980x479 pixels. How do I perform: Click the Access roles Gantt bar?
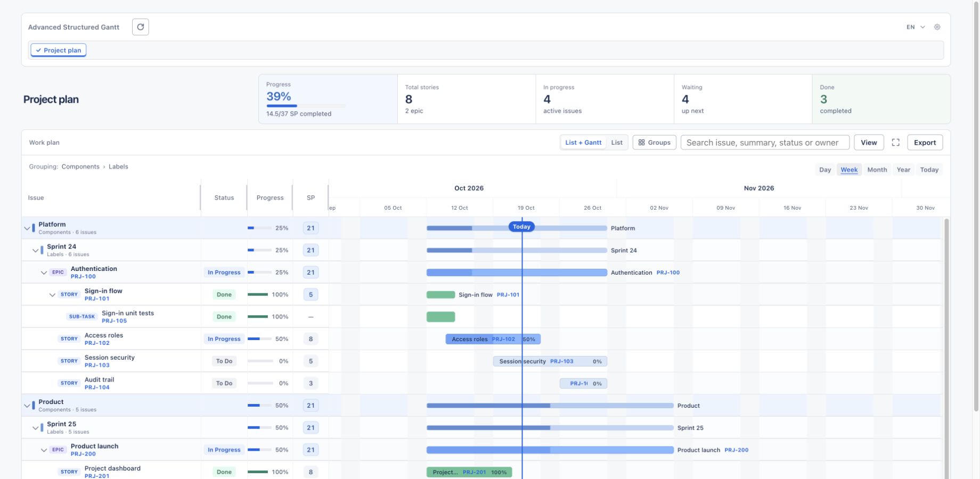pyautogui.click(x=493, y=339)
